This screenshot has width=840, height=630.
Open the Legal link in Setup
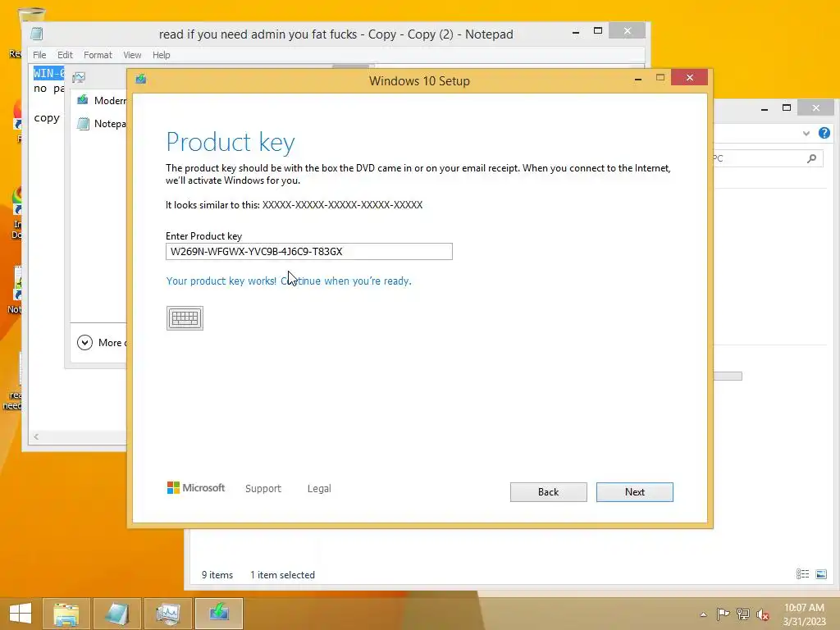tap(319, 489)
